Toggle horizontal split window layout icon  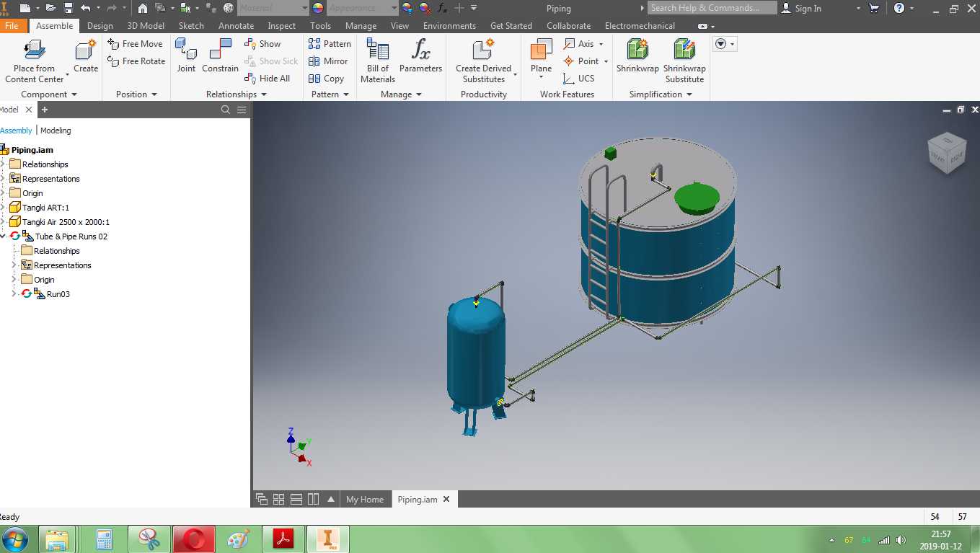click(x=296, y=499)
